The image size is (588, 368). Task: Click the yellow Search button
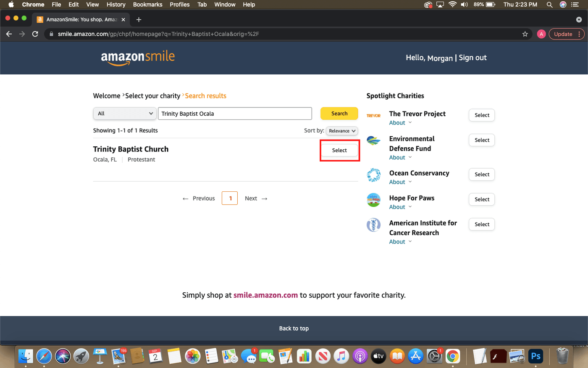pos(339,114)
